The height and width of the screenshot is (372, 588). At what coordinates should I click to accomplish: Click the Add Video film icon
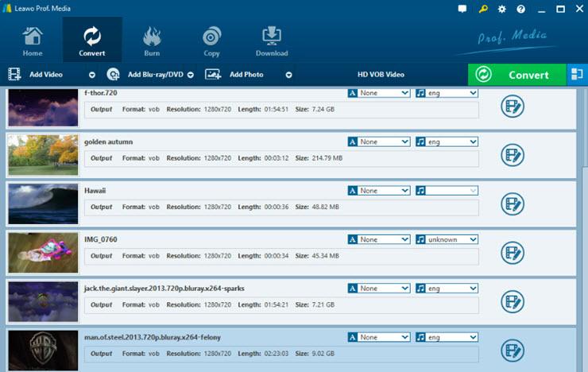pyautogui.click(x=14, y=74)
